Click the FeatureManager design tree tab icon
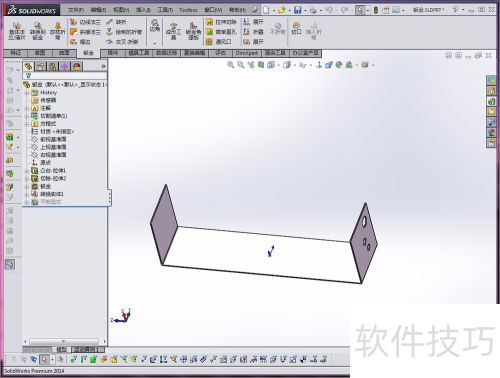 tap(28, 67)
